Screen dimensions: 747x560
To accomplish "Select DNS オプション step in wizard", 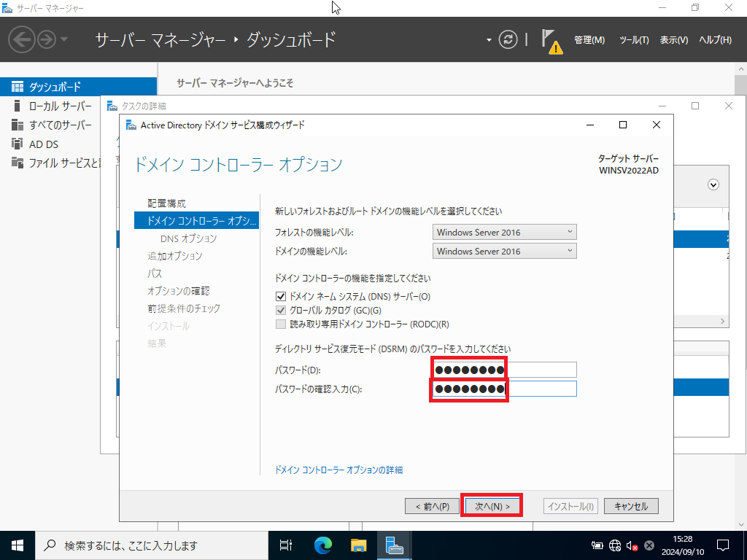I will tap(189, 238).
